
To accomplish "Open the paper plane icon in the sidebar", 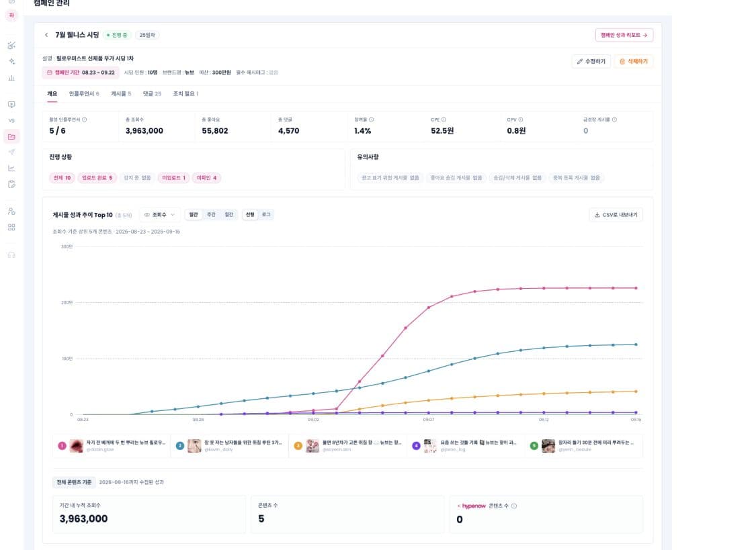I will (11, 152).
